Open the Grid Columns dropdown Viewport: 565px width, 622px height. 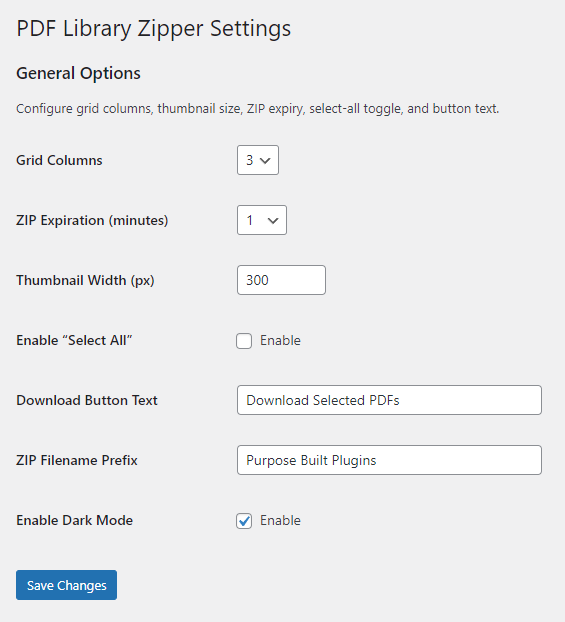click(258, 160)
